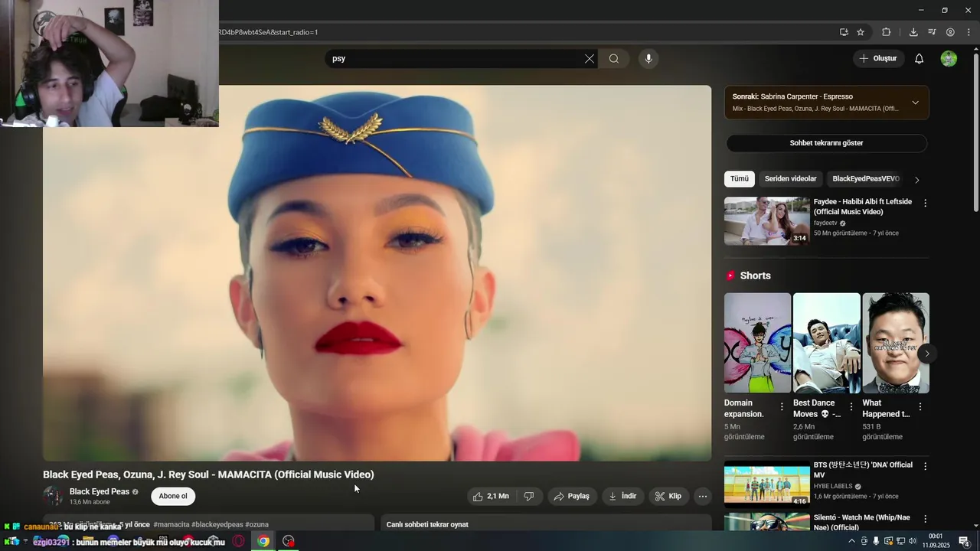Screen dimensions: 980x551
Task: Open Chrome from the taskbar
Action: click(x=263, y=541)
